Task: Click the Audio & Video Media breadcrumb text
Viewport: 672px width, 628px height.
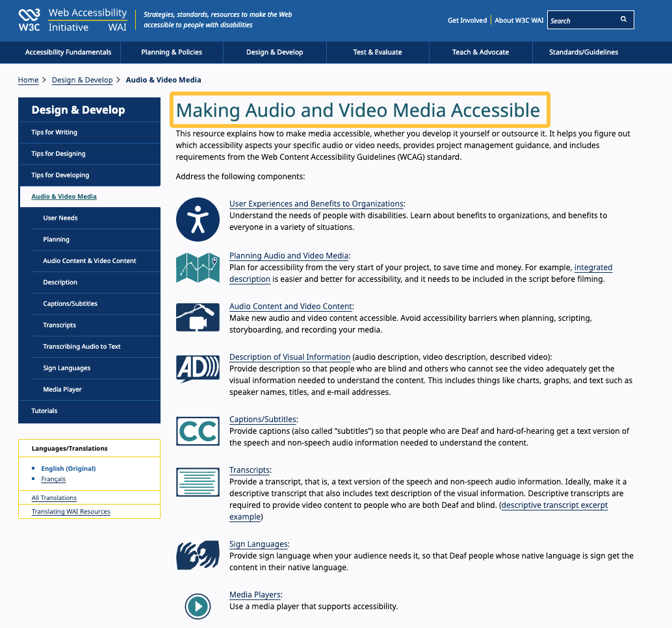Action: point(163,80)
